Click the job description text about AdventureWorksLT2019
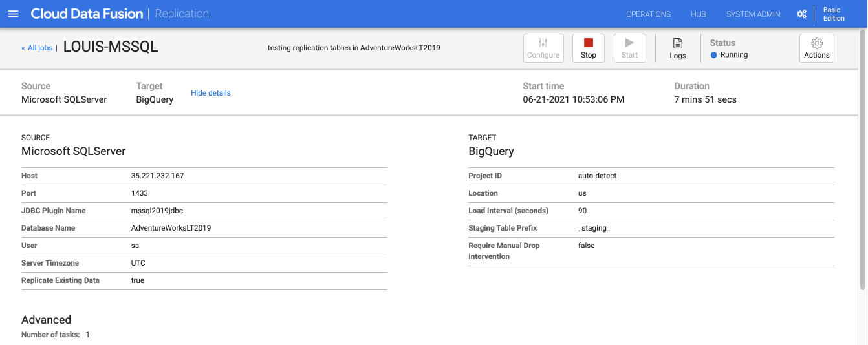 click(x=354, y=48)
